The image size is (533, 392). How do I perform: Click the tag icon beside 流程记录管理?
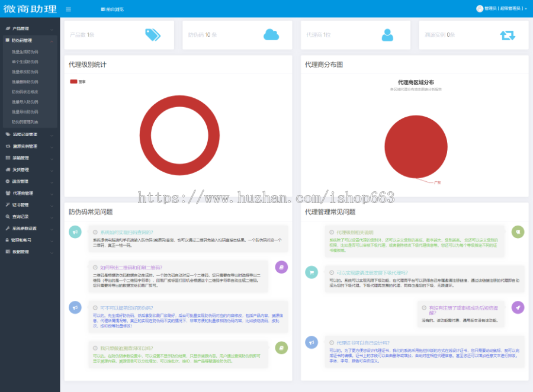pyautogui.click(x=8, y=134)
